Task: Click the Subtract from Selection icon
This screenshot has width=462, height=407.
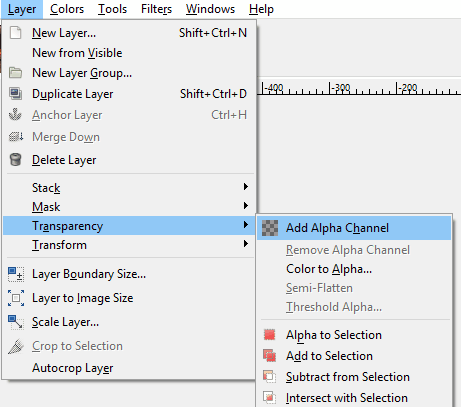Action: 270,377
